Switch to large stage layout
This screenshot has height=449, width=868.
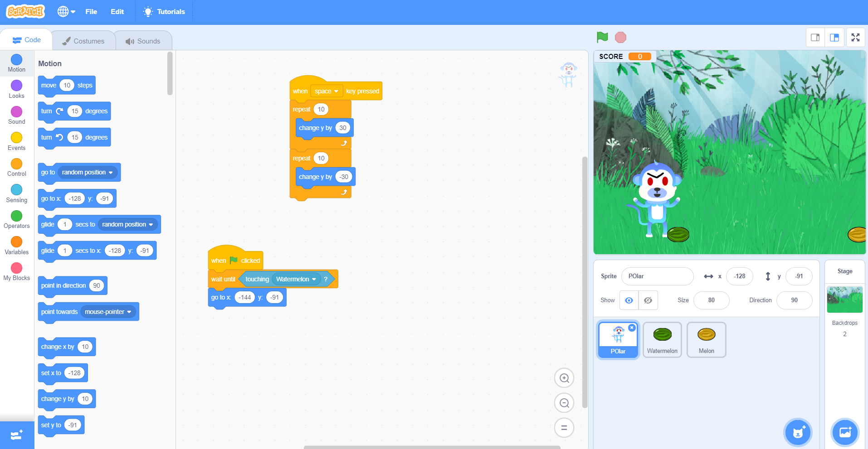(834, 38)
